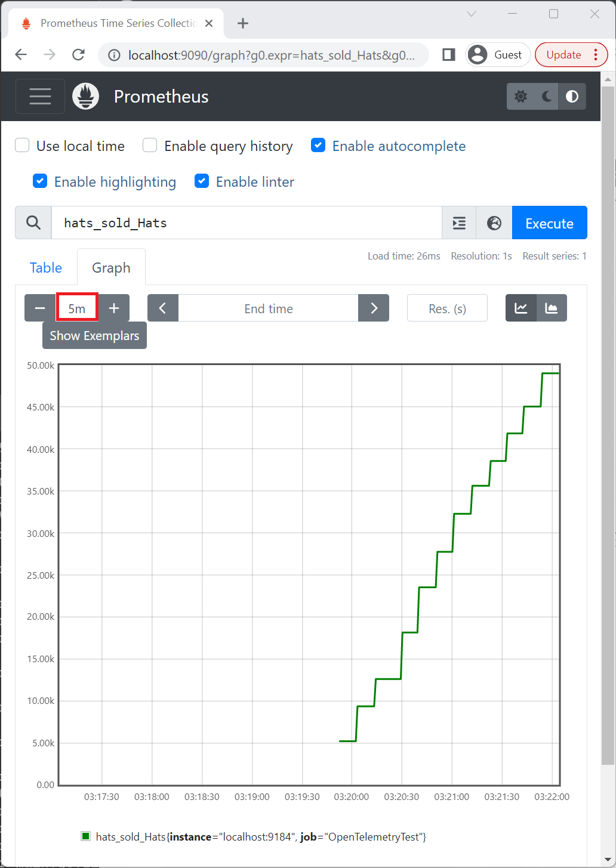Switch to the Table tab
This screenshot has width=616, height=868.
coord(45,267)
